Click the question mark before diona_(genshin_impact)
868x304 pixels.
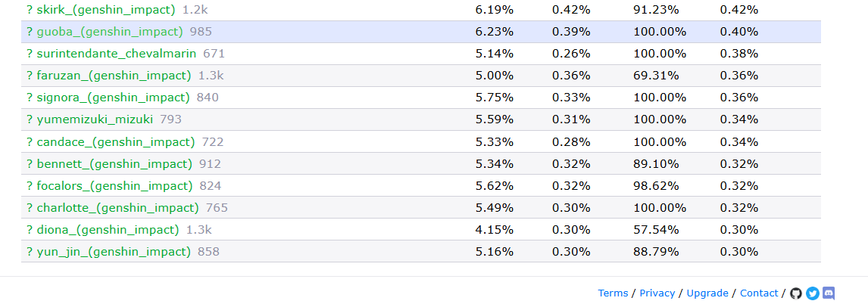tap(30, 230)
